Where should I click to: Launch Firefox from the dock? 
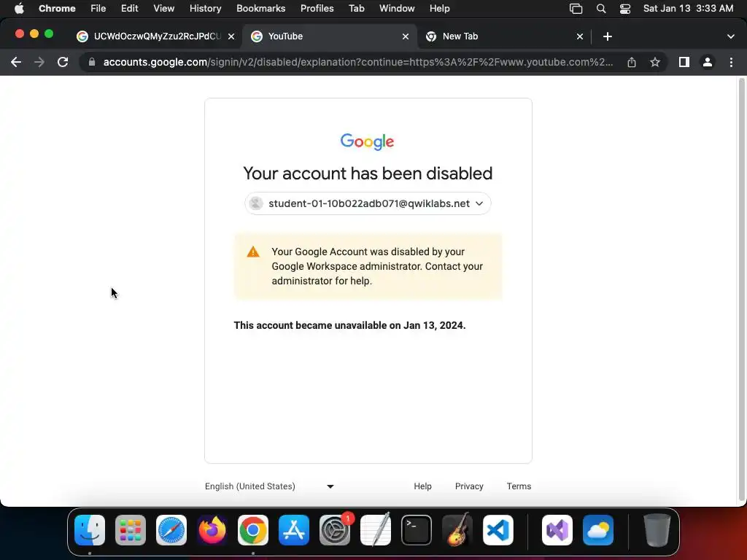[x=212, y=530]
